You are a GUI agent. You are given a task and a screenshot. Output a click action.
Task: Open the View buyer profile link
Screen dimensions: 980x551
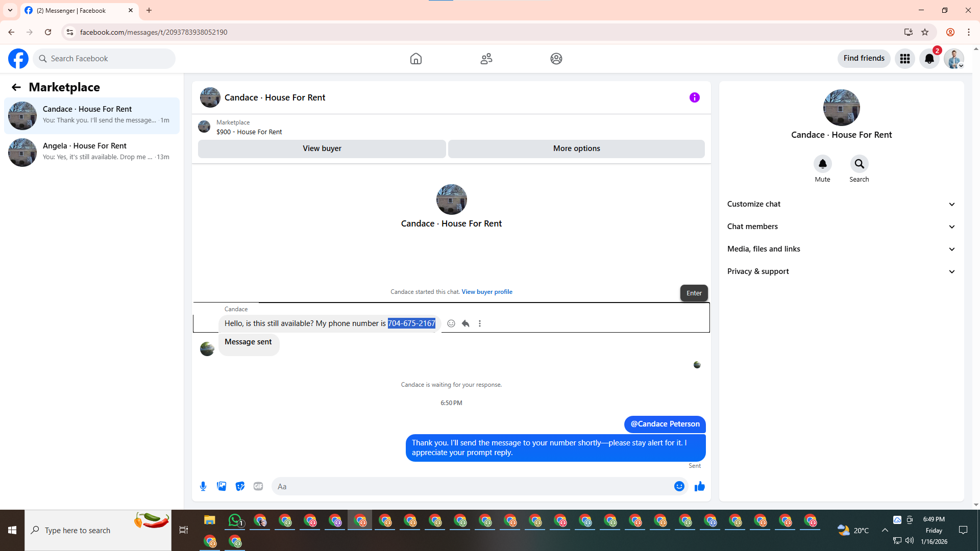(x=486, y=292)
